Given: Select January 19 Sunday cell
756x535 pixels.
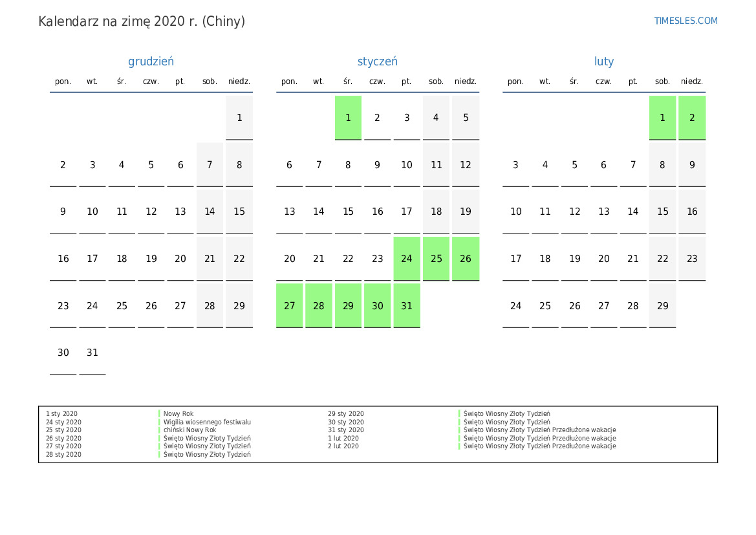Looking at the screenshot, I should click(465, 212).
